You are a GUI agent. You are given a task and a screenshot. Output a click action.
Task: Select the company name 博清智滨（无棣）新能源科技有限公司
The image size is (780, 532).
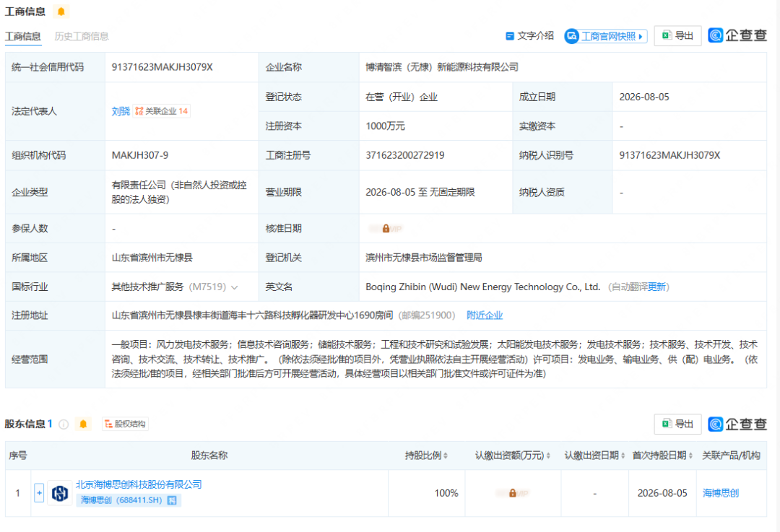442,67
